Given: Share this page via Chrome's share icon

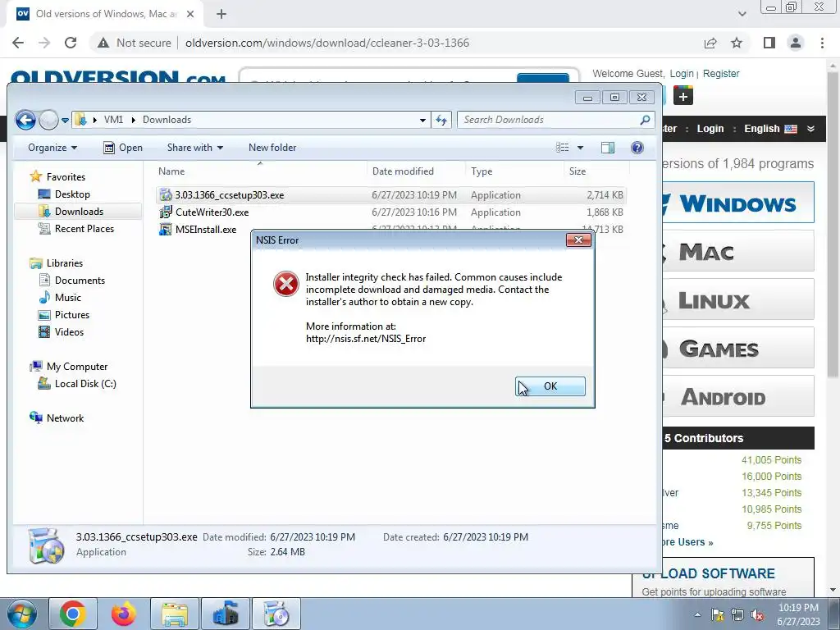Looking at the screenshot, I should [710, 43].
